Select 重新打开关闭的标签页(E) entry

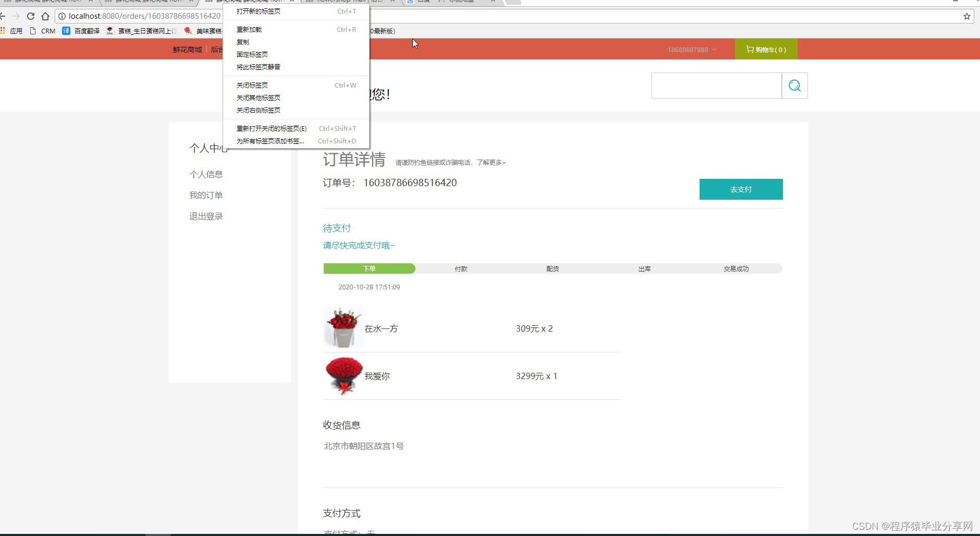click(x=296, y=128)
